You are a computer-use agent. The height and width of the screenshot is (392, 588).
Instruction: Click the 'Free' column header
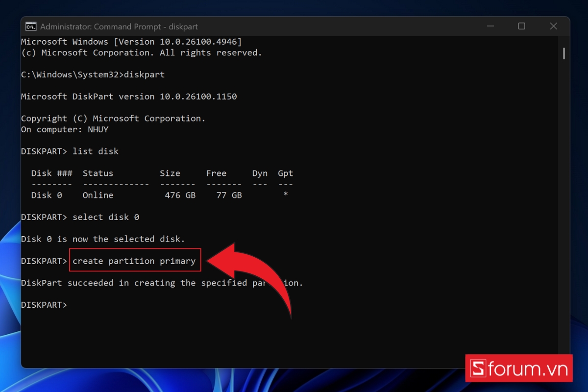pyautogui.click(x=216, y=173)
